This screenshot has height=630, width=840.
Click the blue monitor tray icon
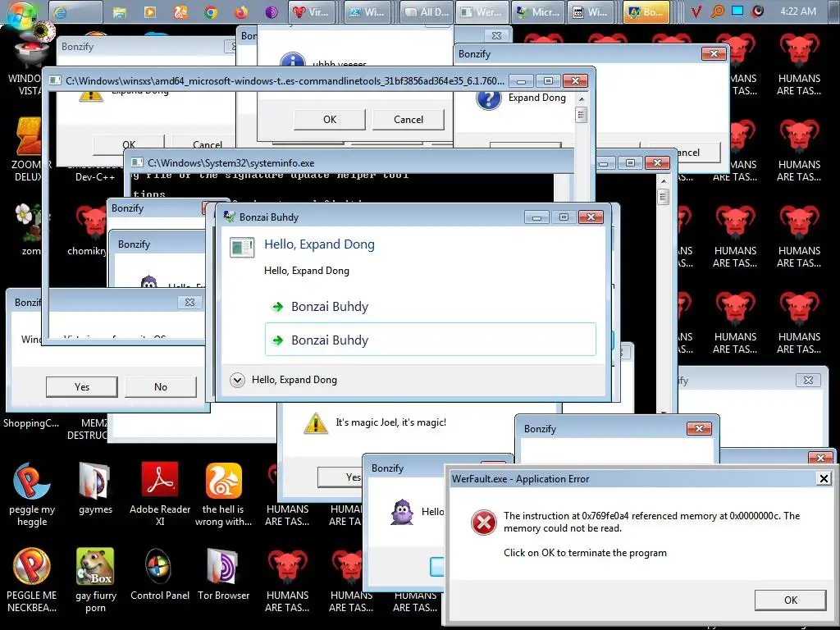tap(737, 11)
